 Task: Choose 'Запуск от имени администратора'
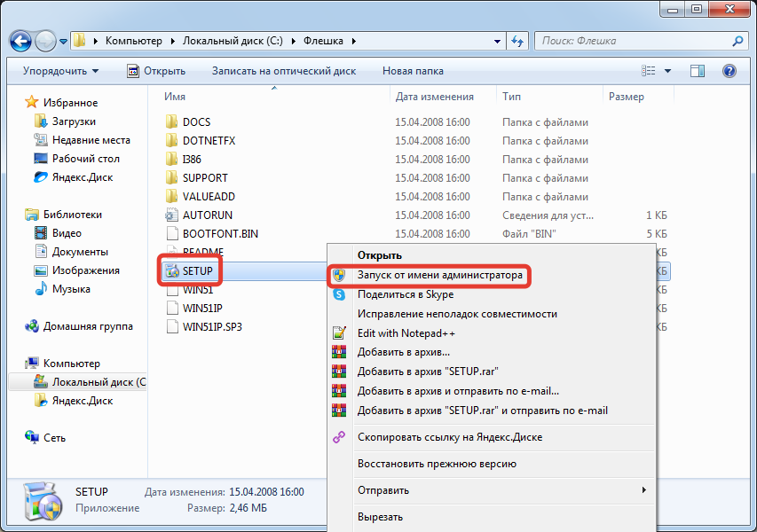[439, 276]
